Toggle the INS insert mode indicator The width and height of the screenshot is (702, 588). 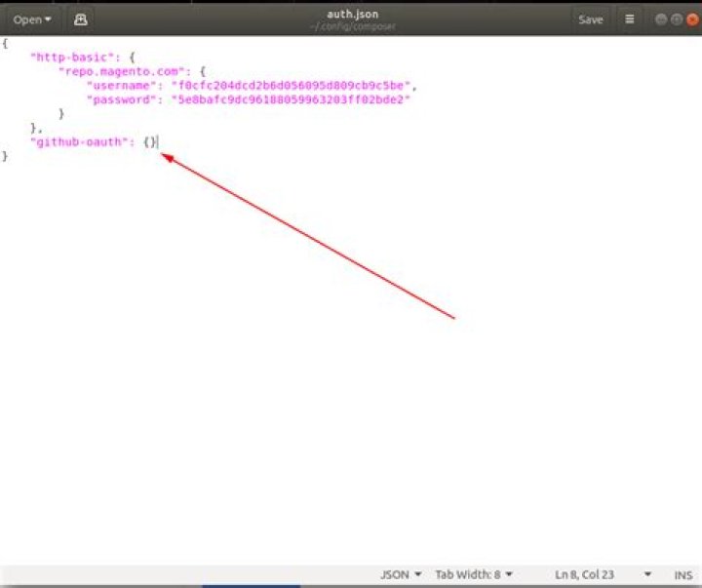pos(682,574)
